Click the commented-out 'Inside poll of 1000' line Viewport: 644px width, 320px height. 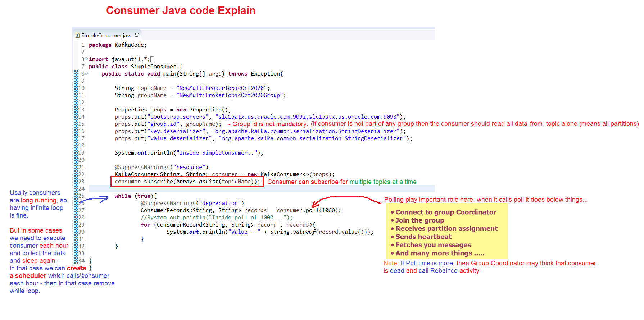(217, 218)
